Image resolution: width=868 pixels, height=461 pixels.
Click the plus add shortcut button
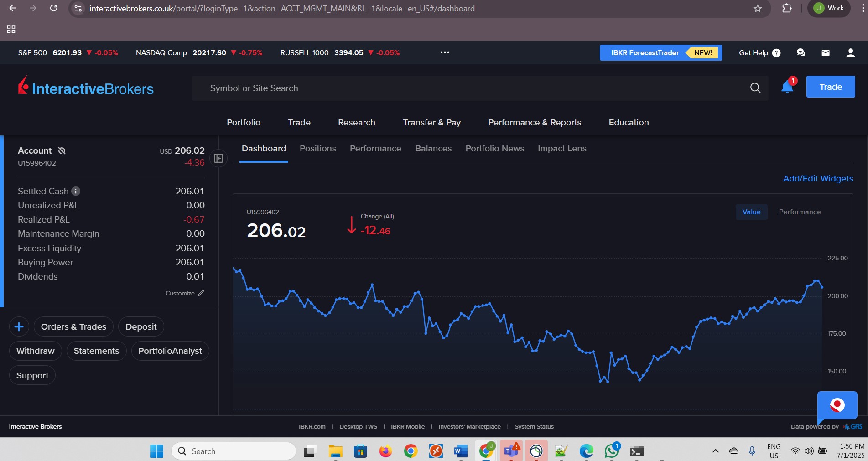click(19, 326)
